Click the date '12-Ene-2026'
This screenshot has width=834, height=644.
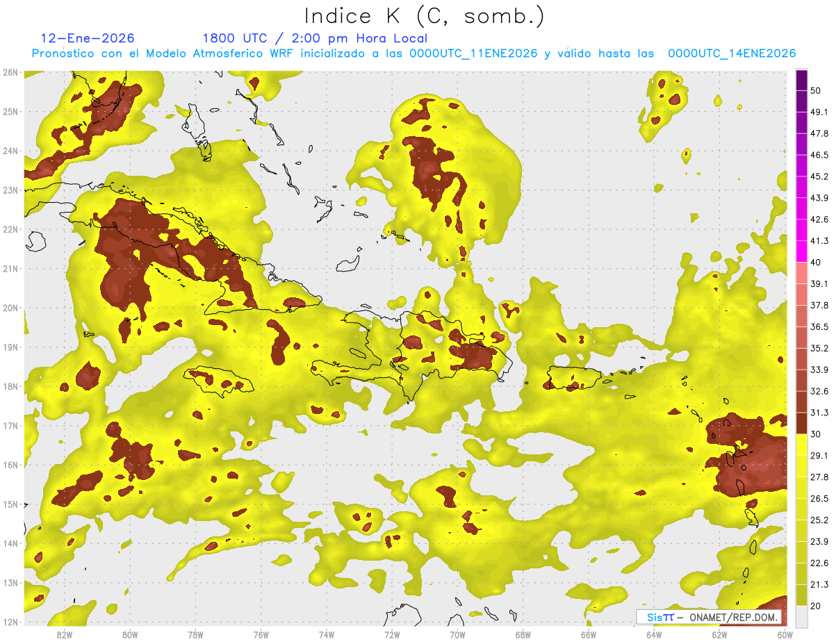(88, 38)
